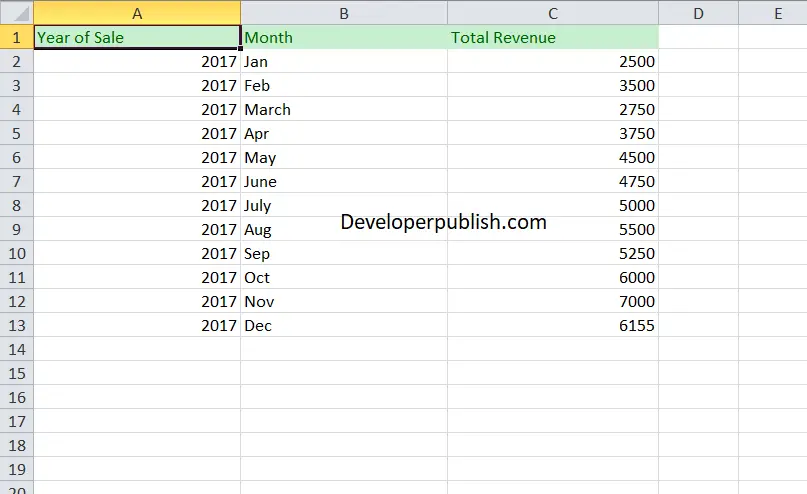Select row 1 header
Image resolution: width=807 pixels, height=494 pixels.
[16, 37]
